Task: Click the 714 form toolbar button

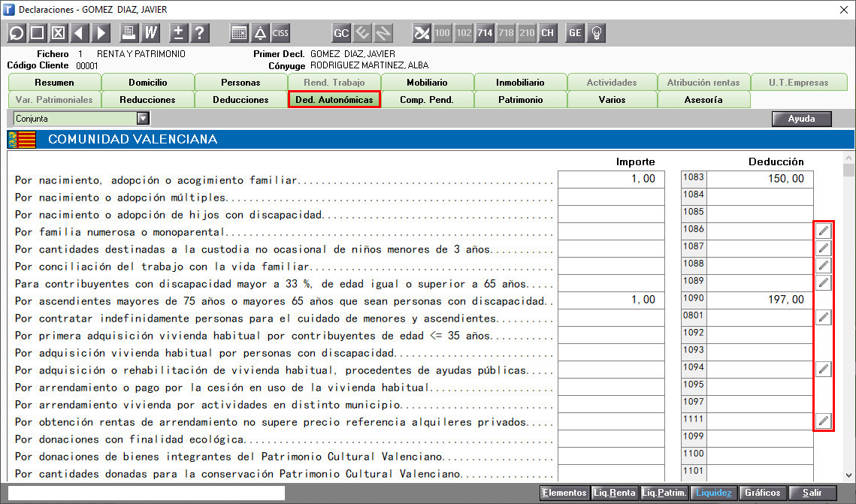Action: 485,33
